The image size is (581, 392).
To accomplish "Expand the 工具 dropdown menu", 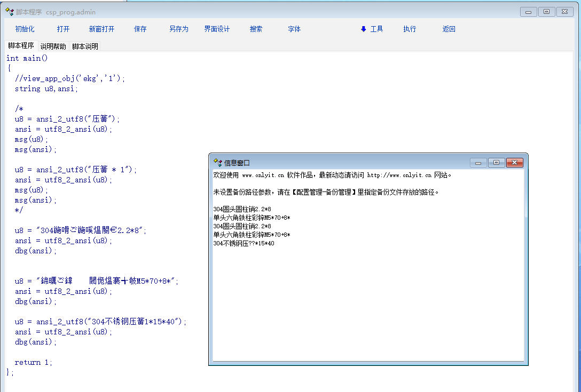I will [372, 29].
